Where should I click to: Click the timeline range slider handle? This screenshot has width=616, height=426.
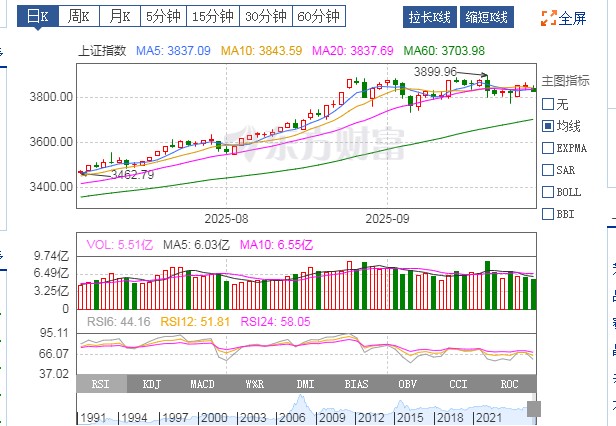coord(534,409)
